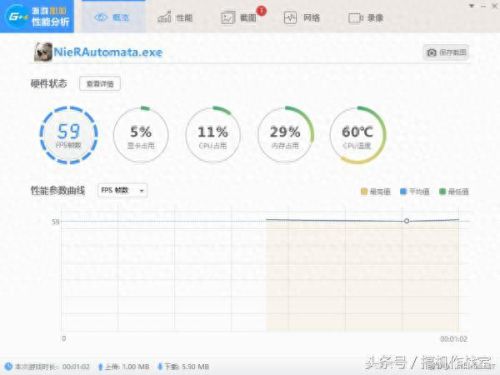This screenshot has width=500, height=375.
Task: Click the save screenshot camera button
Action: [446, 52]
